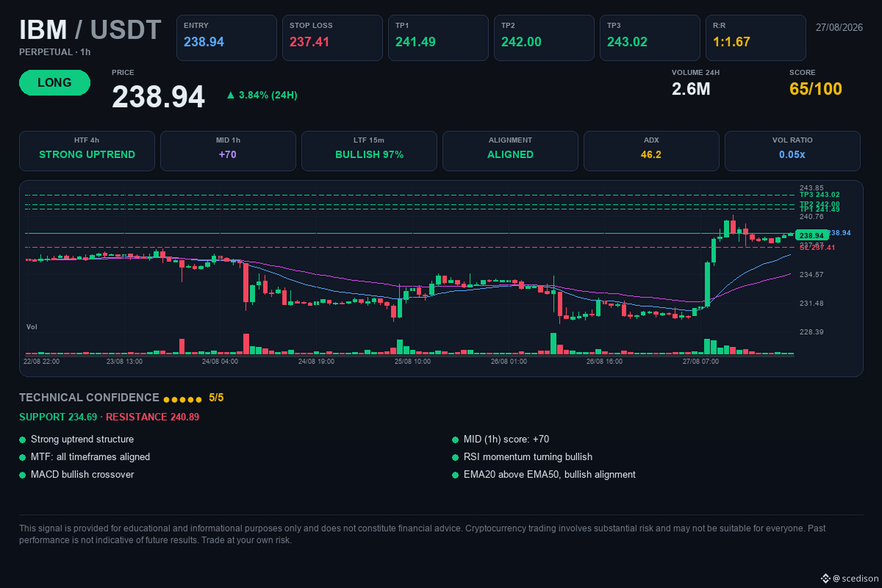The width and height of the screenshot is (882, 588).
Task: Click the IBM / USDT pair title
Action: tap(90, 30)
